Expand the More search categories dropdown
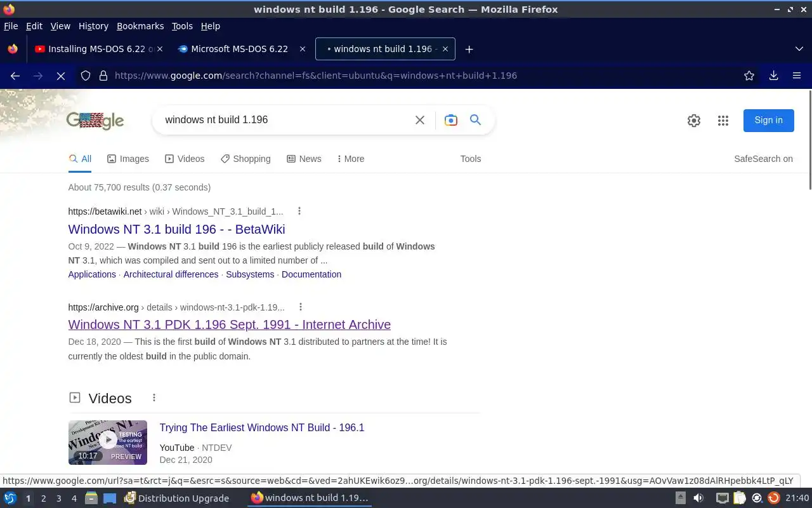 (351, 159)
